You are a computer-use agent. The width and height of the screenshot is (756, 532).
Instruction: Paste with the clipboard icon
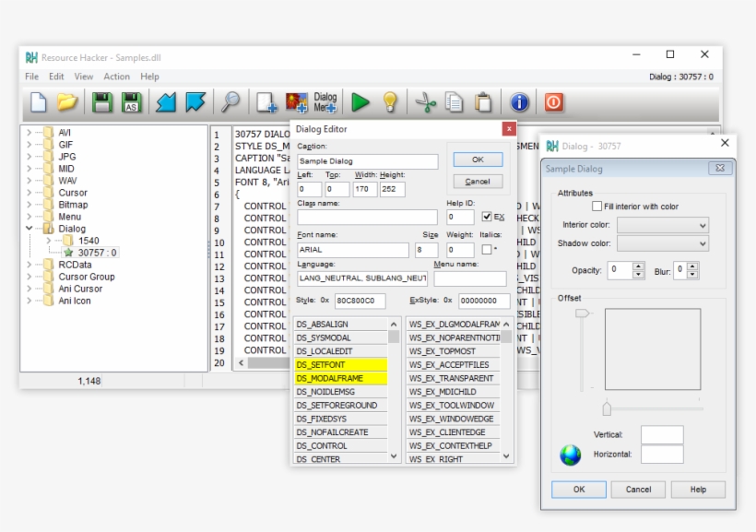pos(484,102)
